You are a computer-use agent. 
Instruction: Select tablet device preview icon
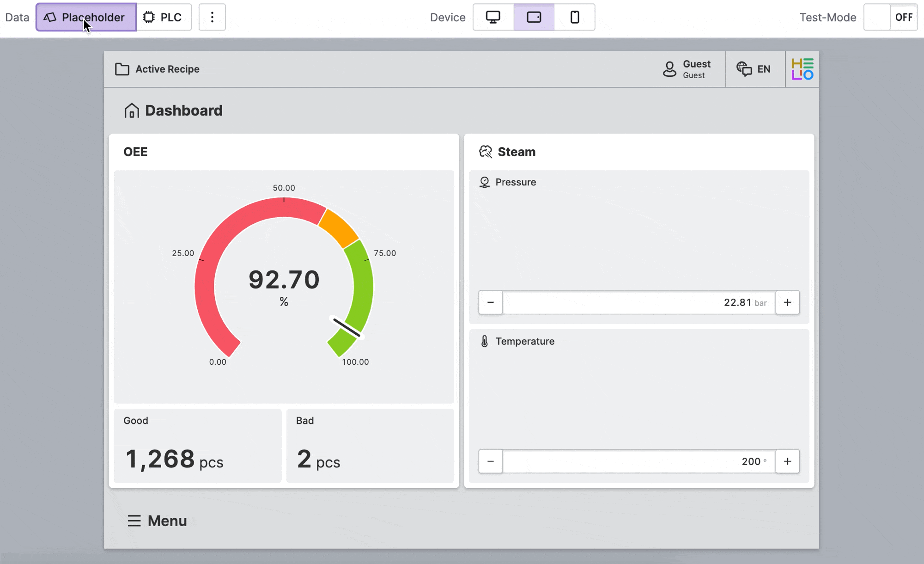pos(534,18)
